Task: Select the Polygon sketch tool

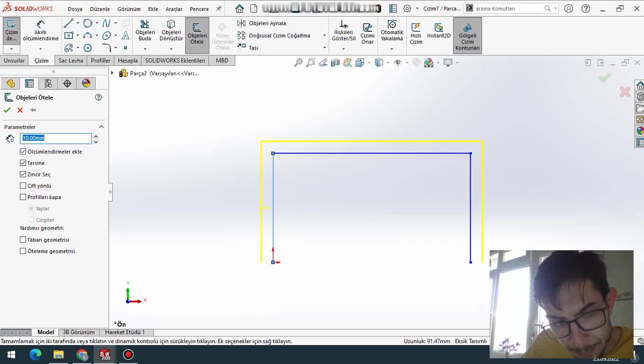Action: (x=88, y=48)
